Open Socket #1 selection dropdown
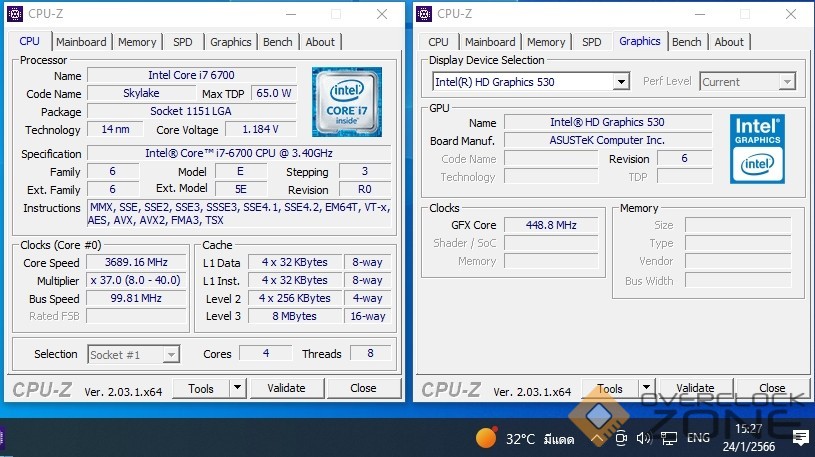This screenshot has height=457, width=815. tap(134, 355)
